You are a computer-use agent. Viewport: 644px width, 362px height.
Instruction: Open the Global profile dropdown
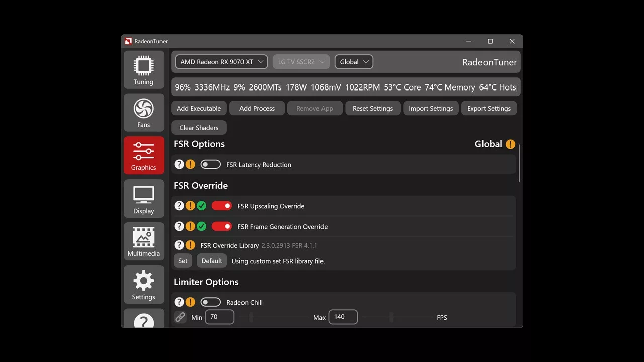click(354, 62)
